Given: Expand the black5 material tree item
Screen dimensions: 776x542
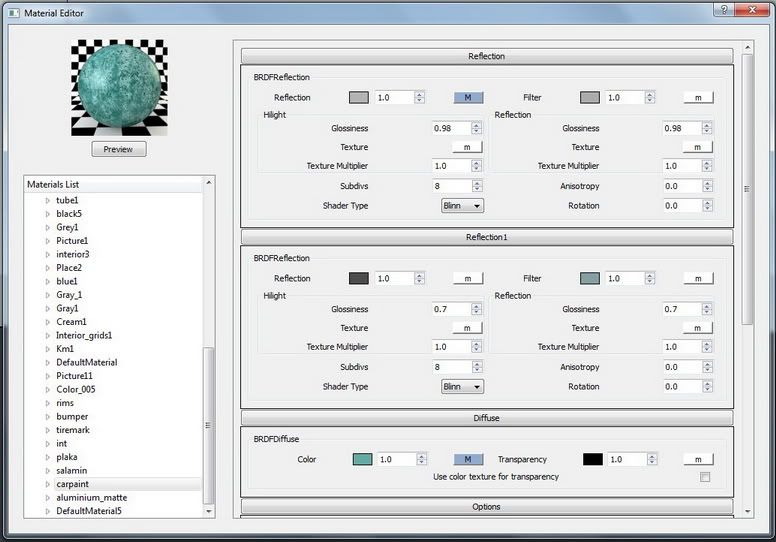Looking at the screenshot, I should tap(48, 214).
